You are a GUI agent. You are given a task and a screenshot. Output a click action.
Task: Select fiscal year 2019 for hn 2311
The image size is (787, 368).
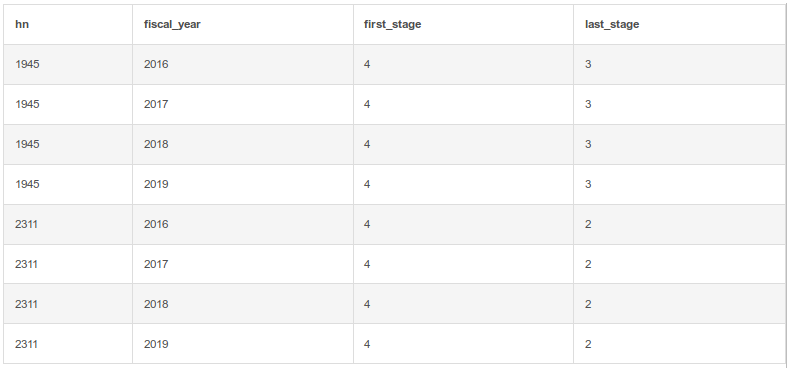pyautogui.click(x=156, y=344)
